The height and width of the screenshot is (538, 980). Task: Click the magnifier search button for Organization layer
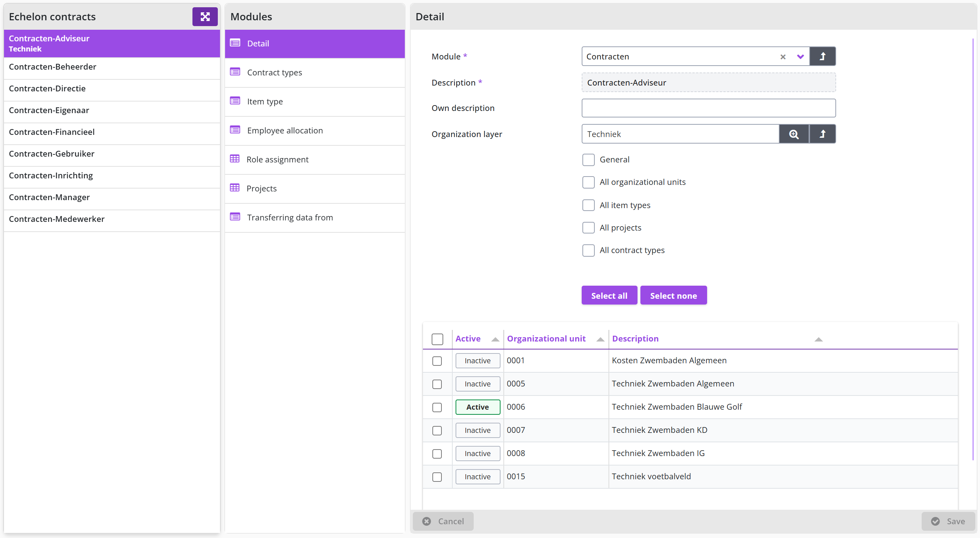click(x=794, y=134)
